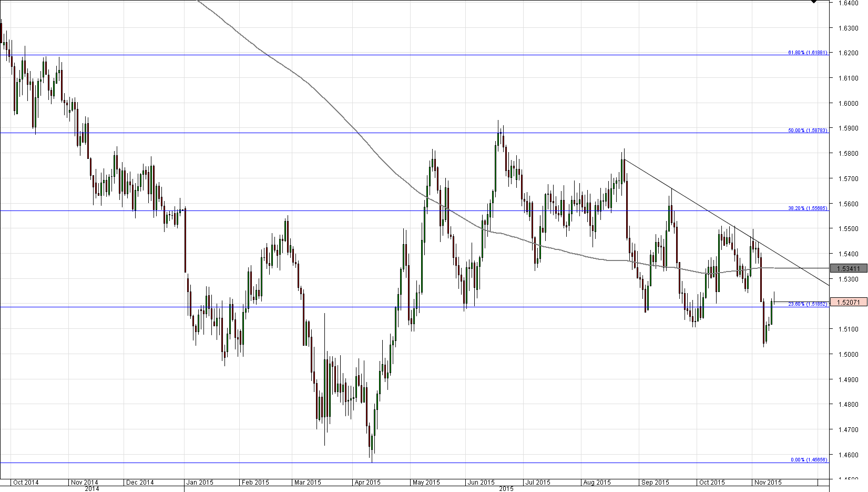Screen dimensions: 868x492
Task: Click the 1.5700 price axis value
Action: click(x=849, y=179)
